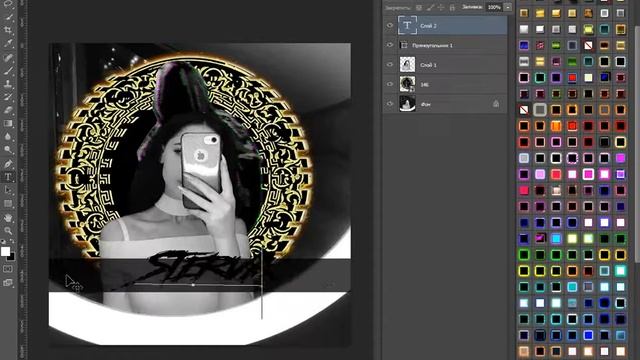Select the Слой 2 layer name

(x=428, y=26)
